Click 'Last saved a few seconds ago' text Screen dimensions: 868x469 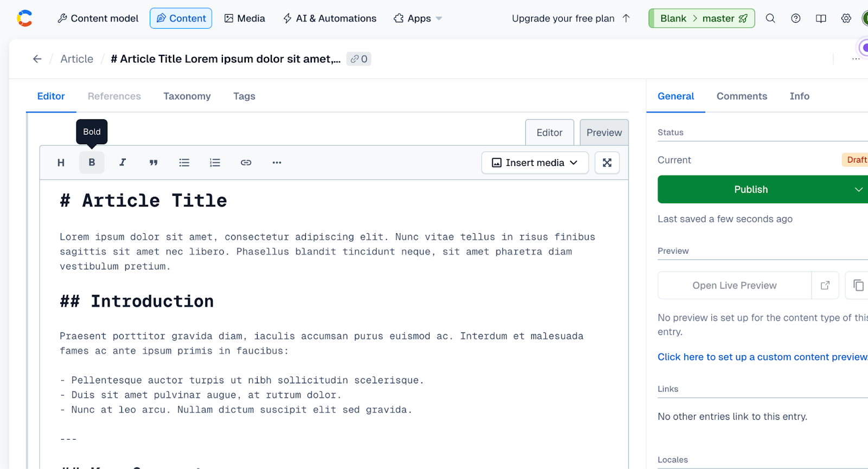click(725, 219)
